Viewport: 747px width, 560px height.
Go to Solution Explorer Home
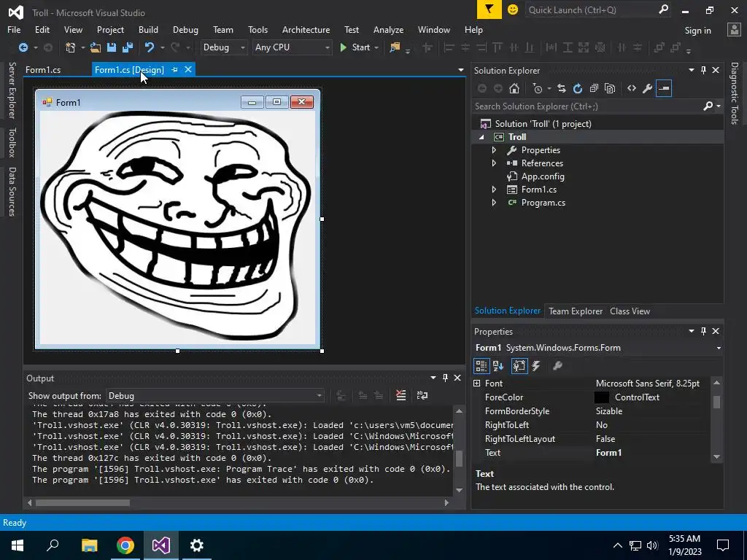pos(514,88)
